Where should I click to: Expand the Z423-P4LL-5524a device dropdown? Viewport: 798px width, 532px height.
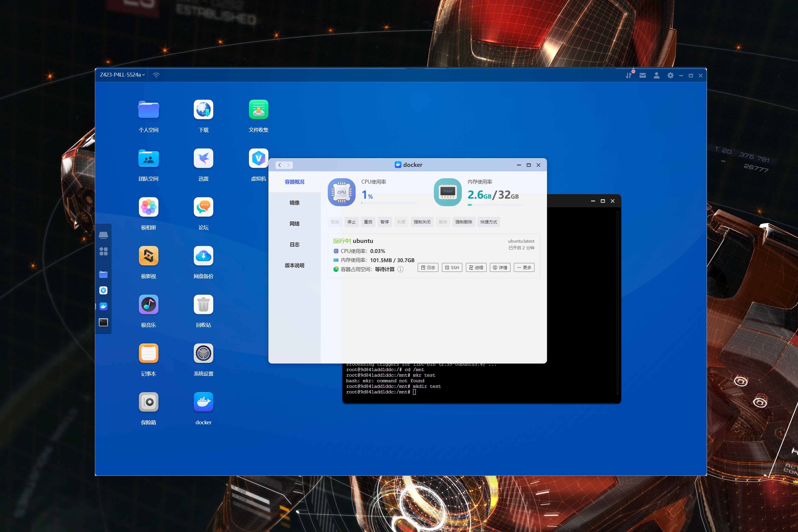tap(122, 75)
